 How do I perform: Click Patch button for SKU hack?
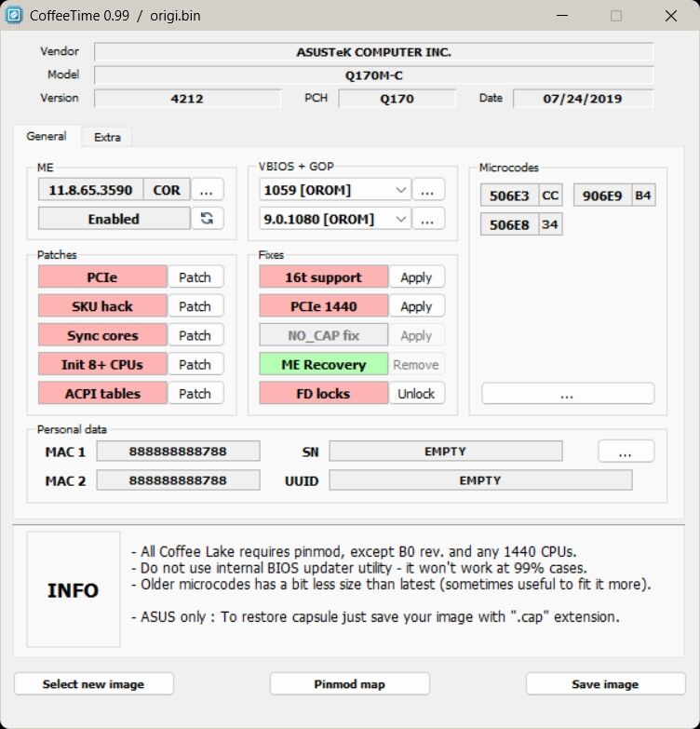195,306
